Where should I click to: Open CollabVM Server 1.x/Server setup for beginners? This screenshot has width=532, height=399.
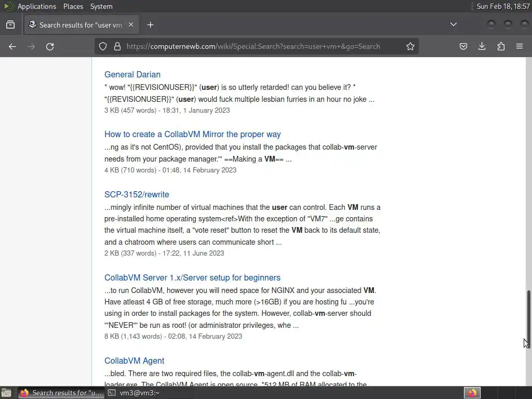click(192, 277)
